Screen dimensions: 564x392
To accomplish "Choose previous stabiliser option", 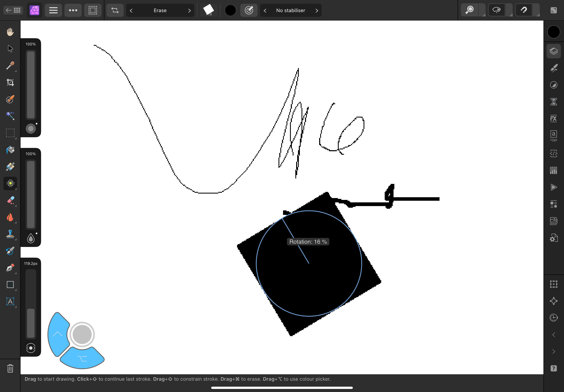I will click(x=265, y=10).
